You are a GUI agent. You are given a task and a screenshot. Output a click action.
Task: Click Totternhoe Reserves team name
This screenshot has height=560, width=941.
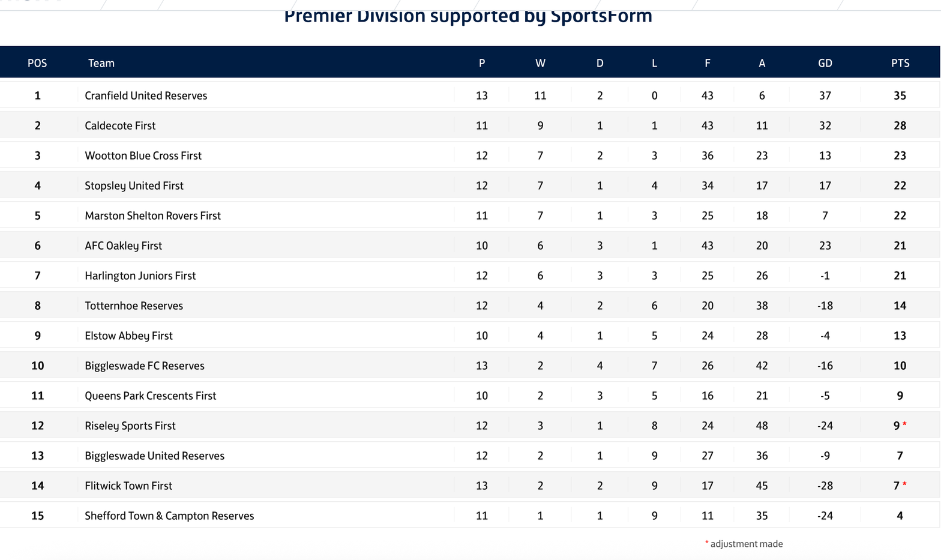click(134, 306)
